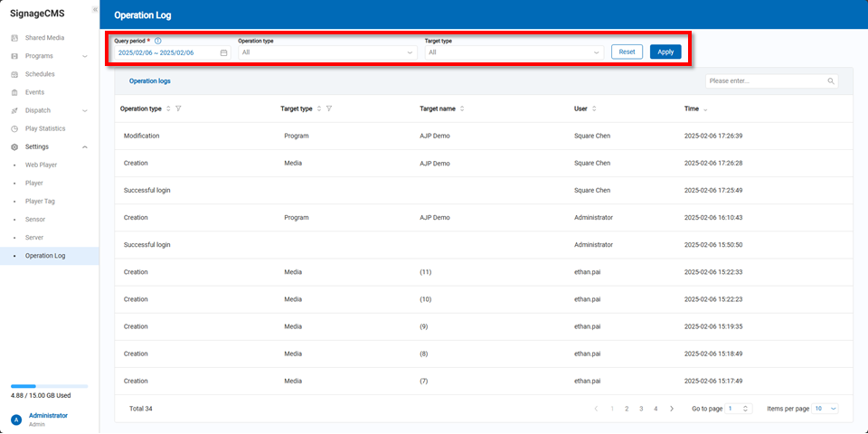Screen dimensions: 868x434
Task: Open Play Statistics in sidebar
Action: 45,128
